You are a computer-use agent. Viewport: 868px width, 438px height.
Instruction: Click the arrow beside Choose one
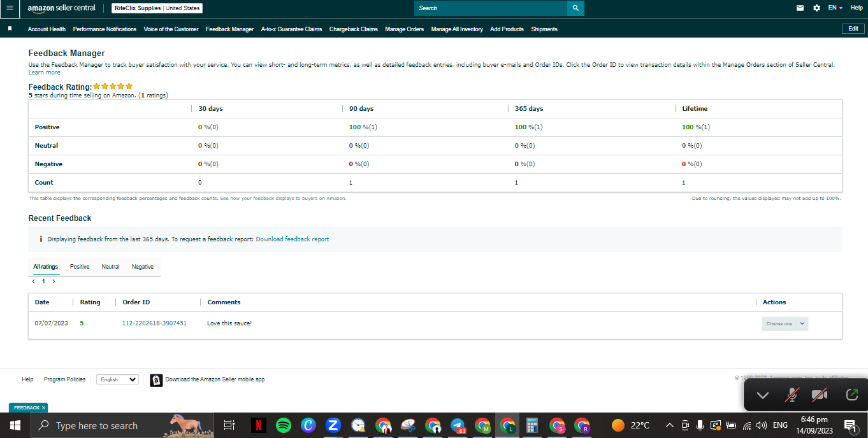click(x=802, y=323)
